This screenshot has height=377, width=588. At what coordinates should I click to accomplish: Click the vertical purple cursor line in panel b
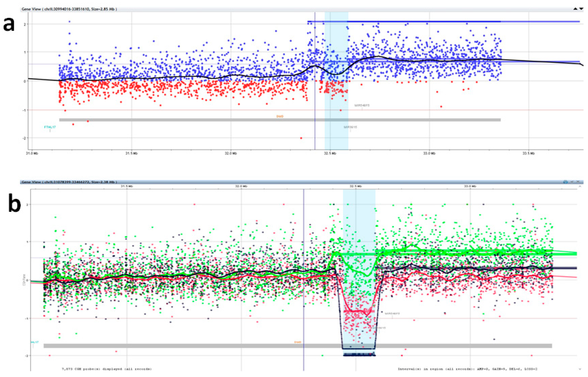point(304,280)
